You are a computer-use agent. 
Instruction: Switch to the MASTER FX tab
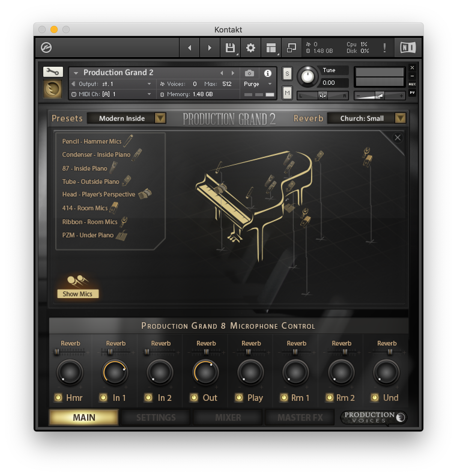click(300, 417)
